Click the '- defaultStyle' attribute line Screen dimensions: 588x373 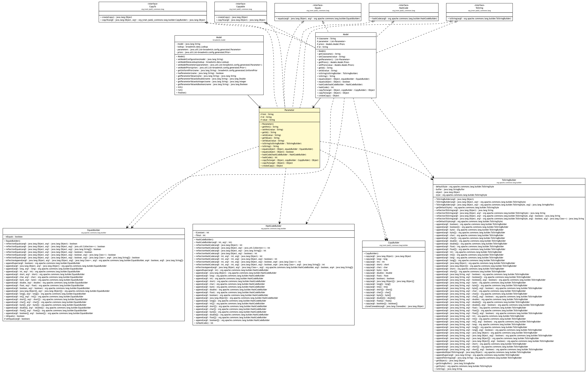click(464, 187)
